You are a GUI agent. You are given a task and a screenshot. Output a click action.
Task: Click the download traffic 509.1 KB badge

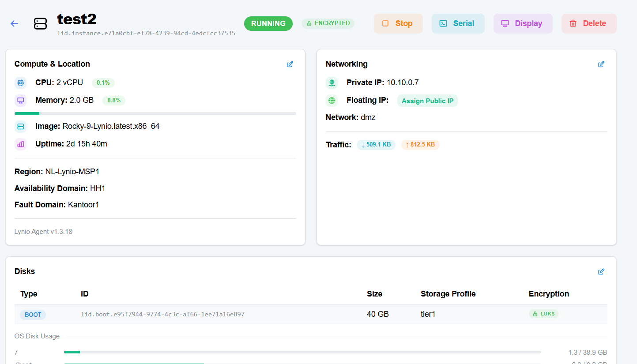click(376, 144)
